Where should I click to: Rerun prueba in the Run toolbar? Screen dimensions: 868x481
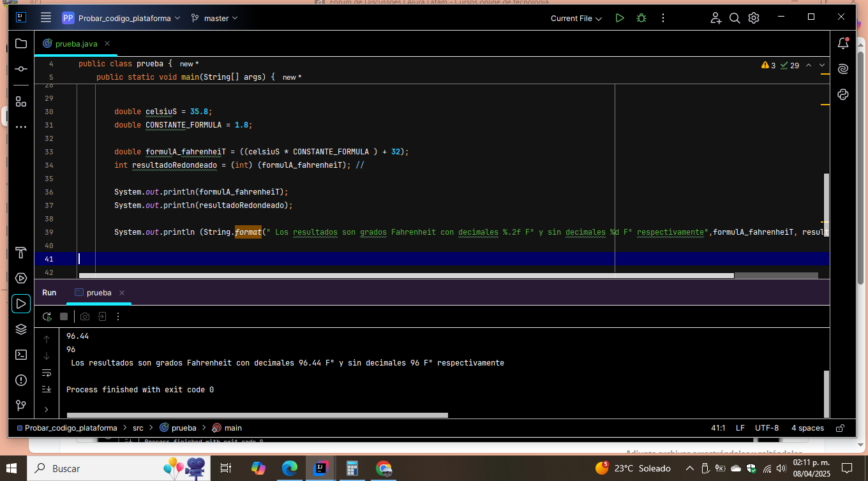(x=47, y=316)
